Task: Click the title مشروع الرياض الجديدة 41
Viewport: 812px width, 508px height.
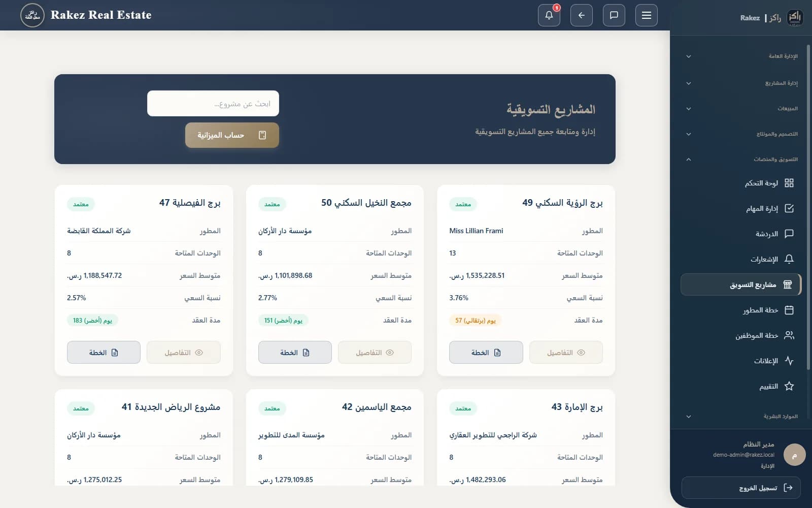Action: 171,407
